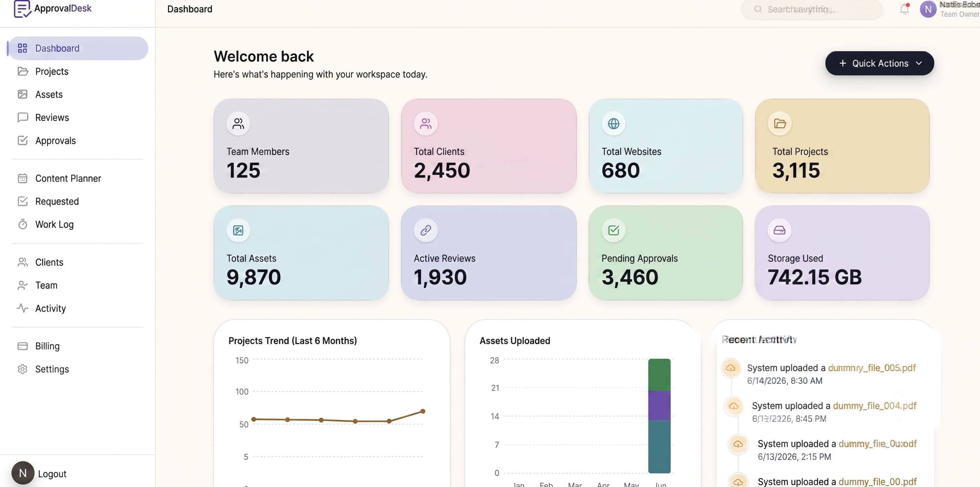Click the Requested checkbox icon in sidebar
This screenshot has height=487, width=980.
(x=22, y=201)
